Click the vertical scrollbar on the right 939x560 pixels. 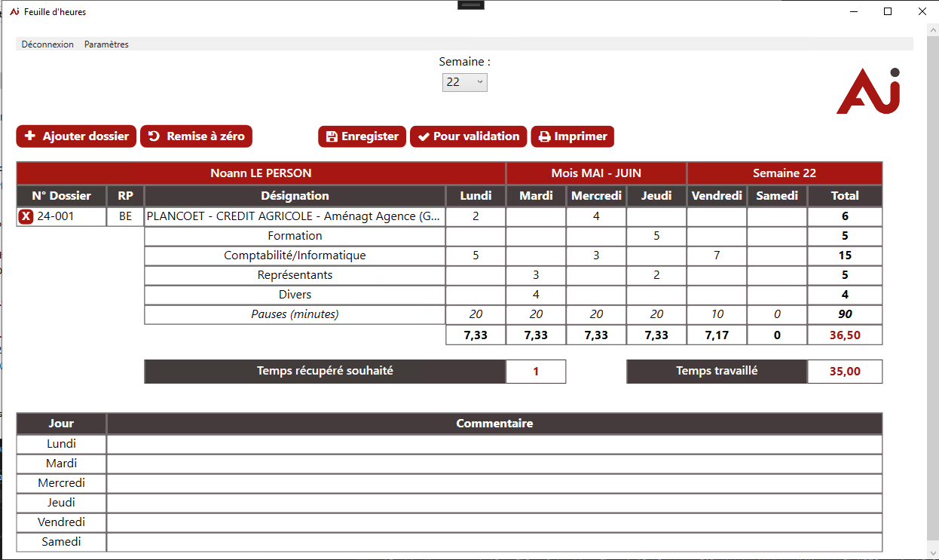pos(932,286)
